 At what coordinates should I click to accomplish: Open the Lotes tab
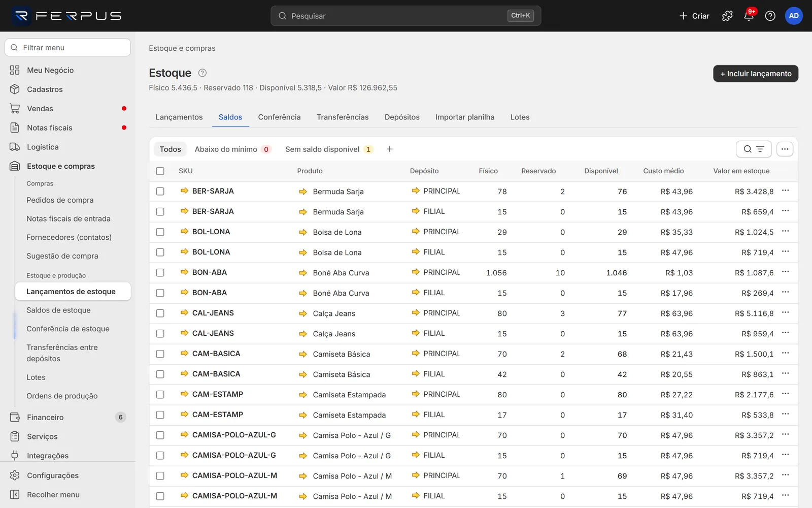[x=520, y=117]
